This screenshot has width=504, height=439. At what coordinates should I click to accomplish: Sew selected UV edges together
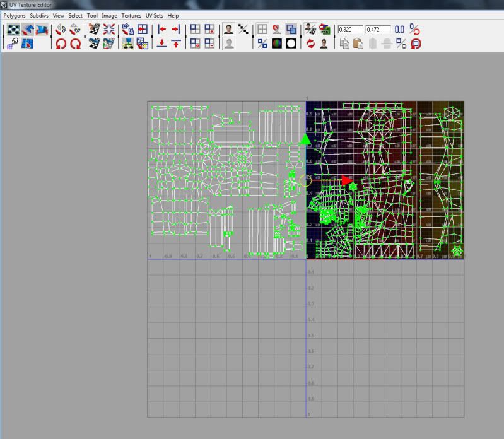click(95, 44)
